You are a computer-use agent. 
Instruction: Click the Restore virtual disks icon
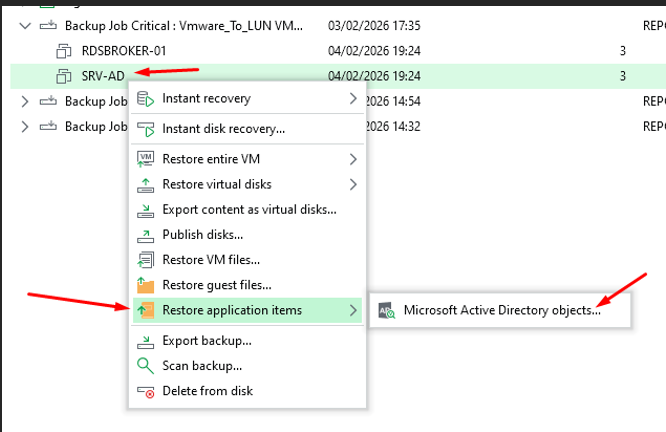145,185
